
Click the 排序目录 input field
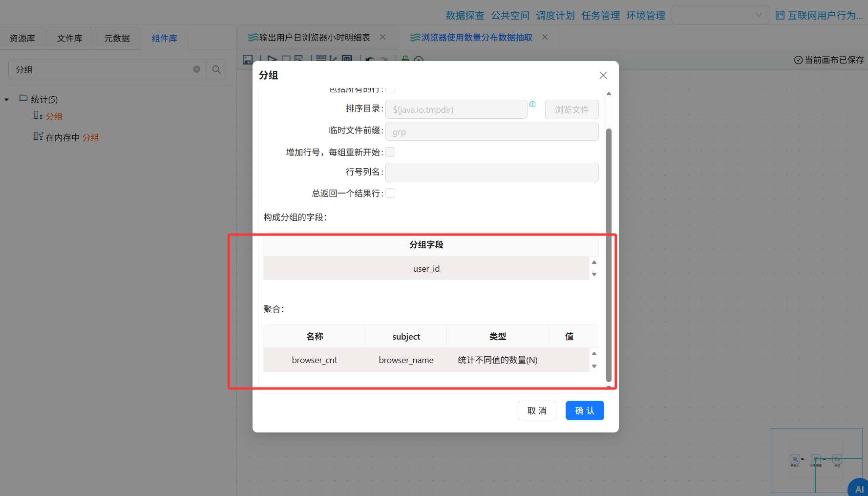tap(456, 109)
